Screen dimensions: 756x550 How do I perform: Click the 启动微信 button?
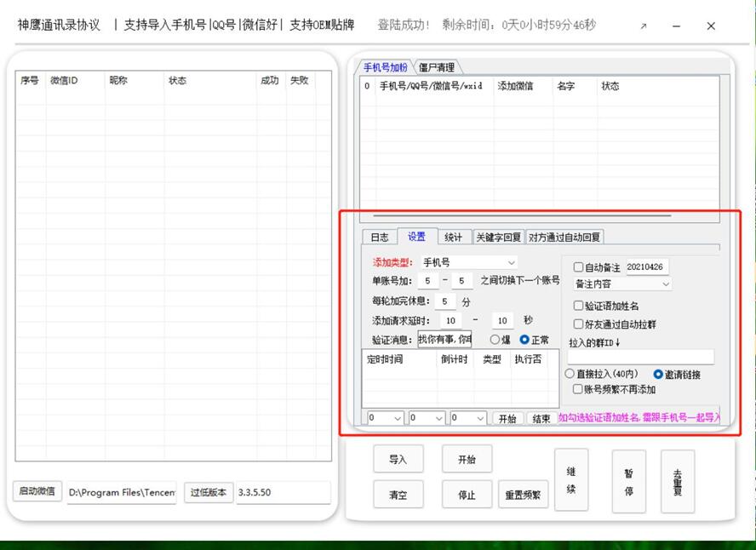point(37,491)
